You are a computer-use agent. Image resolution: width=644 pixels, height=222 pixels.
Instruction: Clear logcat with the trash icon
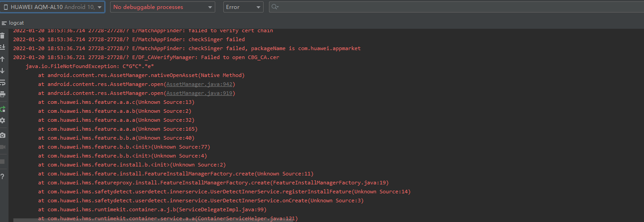click(x=3, y=36)
